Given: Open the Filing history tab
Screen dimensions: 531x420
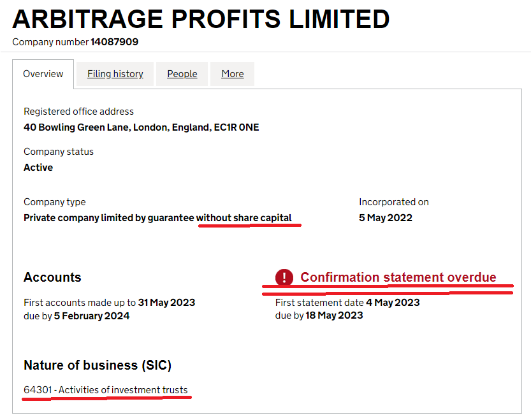Looking at the screenshot, I should pyautogui.click(x=115, y=74).
